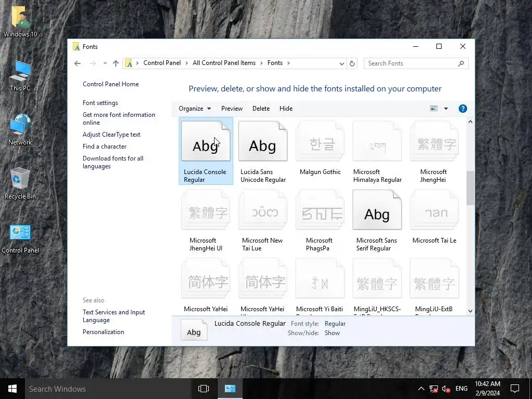Screen dimensions: 532x399
Task: Open the Find a character link
Action: coord(104,147)
